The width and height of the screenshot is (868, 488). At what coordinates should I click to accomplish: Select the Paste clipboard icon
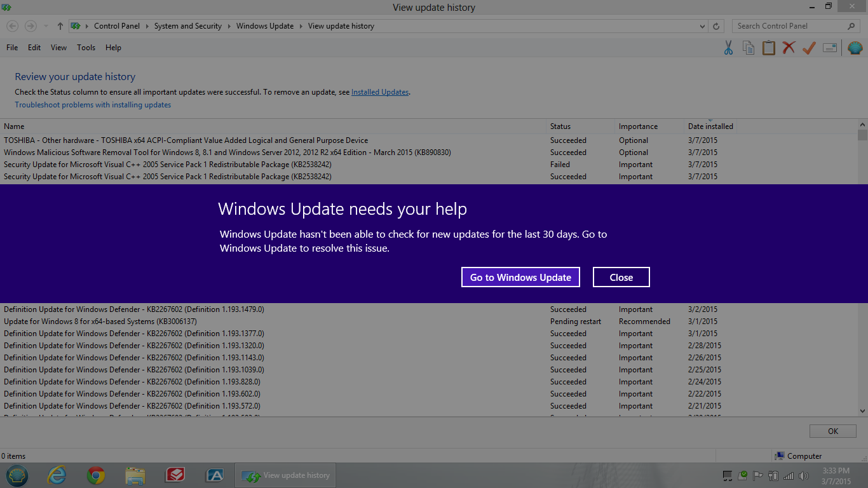tap(768, 48)
